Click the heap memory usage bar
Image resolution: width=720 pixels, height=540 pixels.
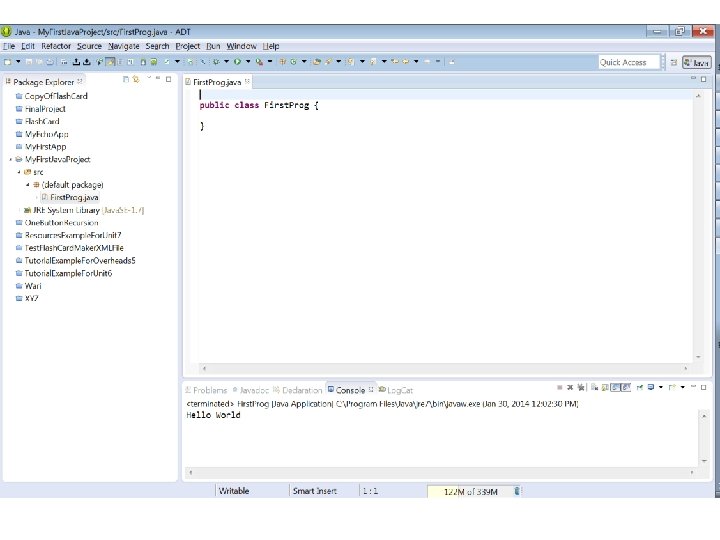pos(470,491)
